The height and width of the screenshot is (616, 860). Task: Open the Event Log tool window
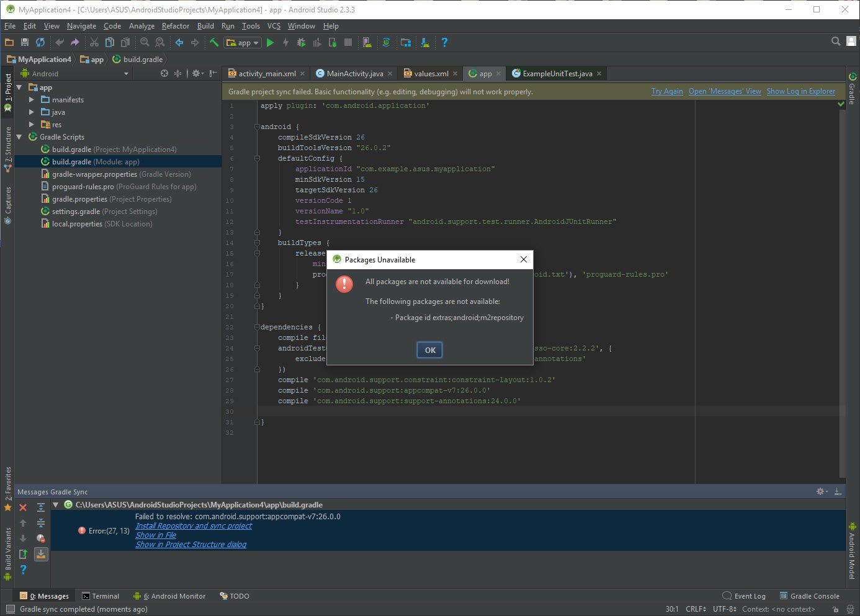(x=744, y=596)
